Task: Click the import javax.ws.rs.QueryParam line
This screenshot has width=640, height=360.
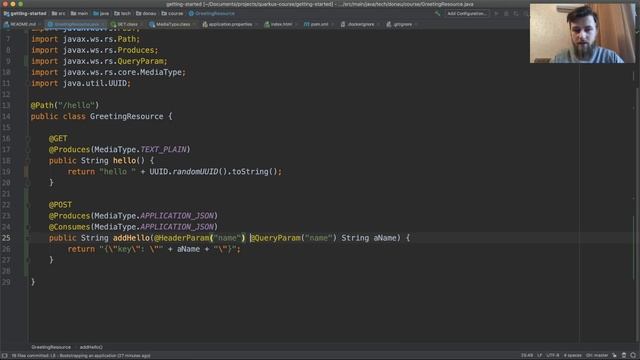Action: (99, 61)
